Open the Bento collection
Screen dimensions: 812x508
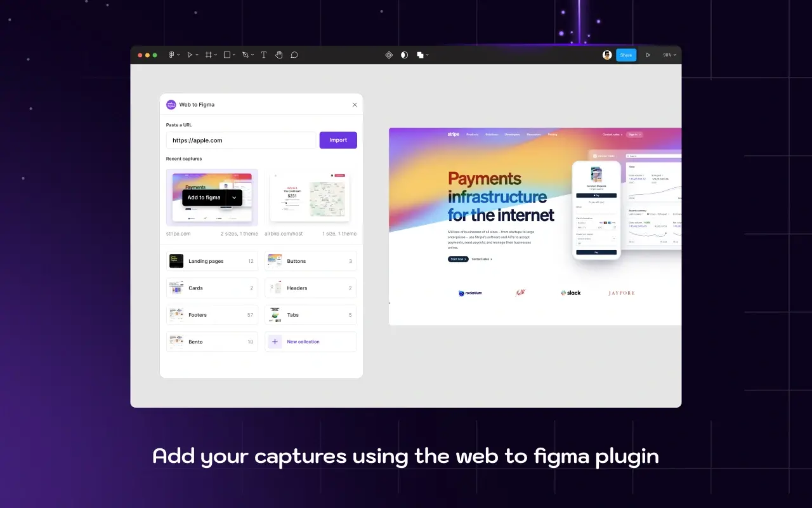click(x=212, y=342)
